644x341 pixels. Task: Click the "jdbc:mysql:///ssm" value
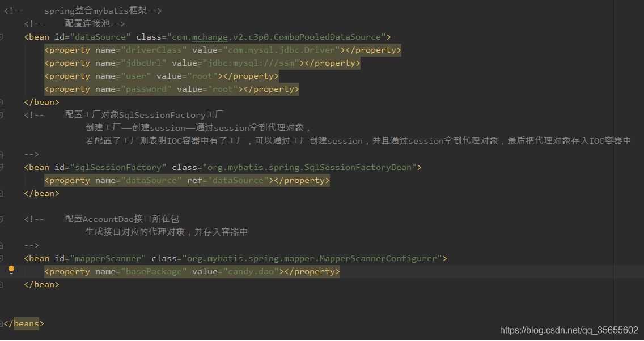pos(251,63)
